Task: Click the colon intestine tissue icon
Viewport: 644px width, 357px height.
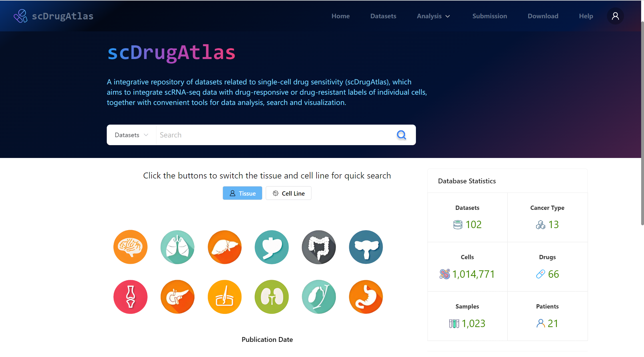Action: [x=319, y=247]
